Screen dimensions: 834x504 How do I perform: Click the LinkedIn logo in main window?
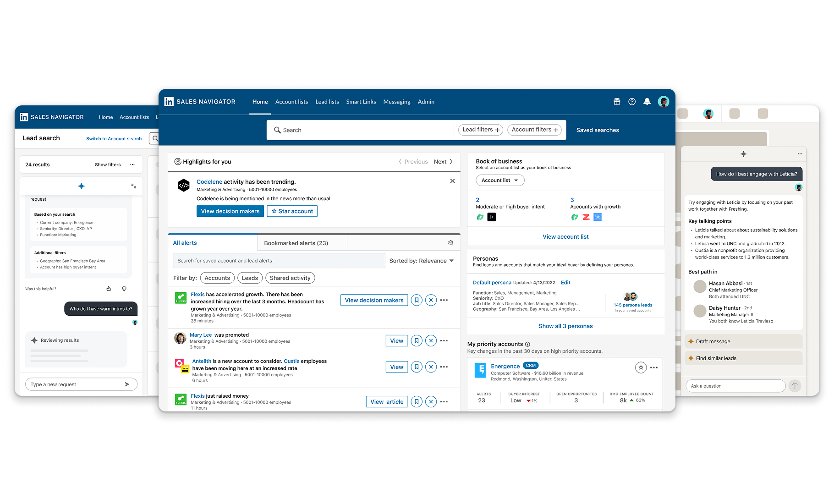(x=169, y=102)
